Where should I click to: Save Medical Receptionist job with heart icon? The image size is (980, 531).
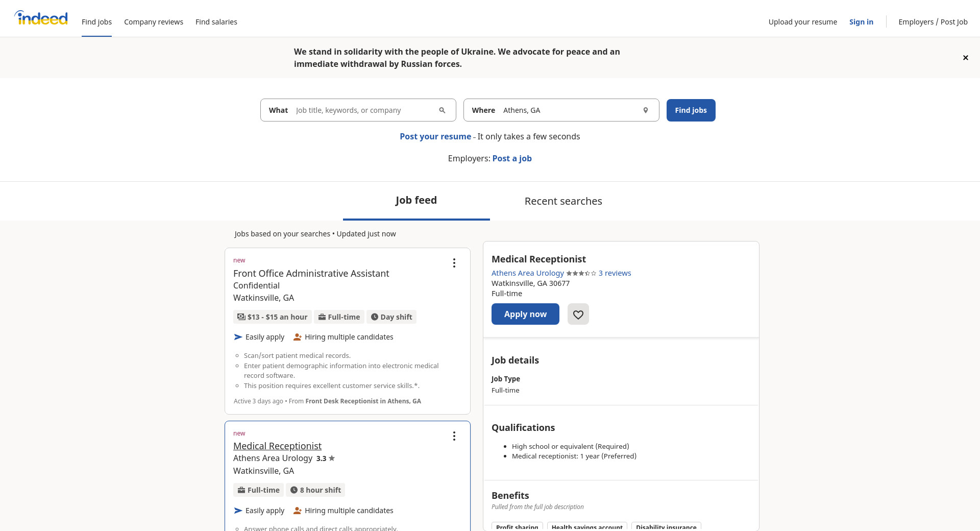click(578, 315)
